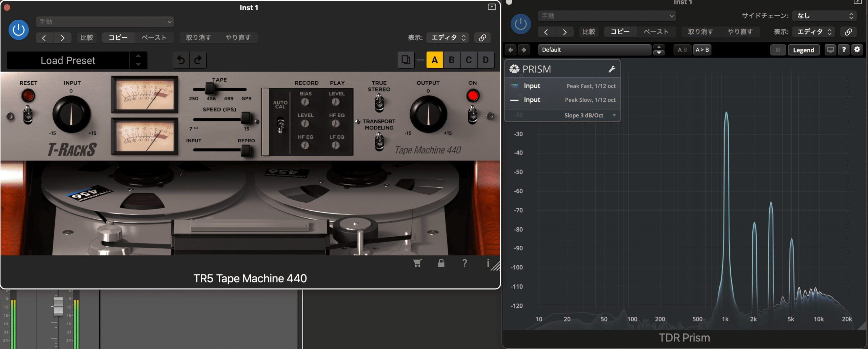This screenshot has width=868, height=349.
Task: Click the preset copy icon beside slot A
Action: (x=406, y=60)
